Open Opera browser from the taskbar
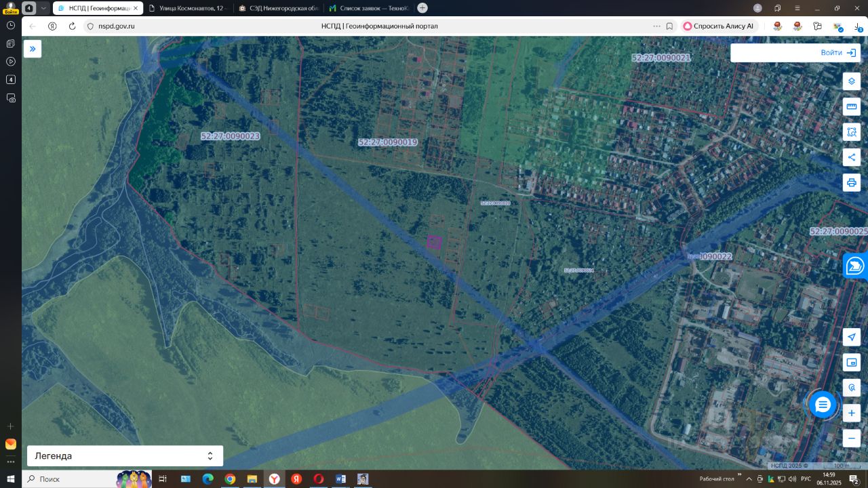 318,479
